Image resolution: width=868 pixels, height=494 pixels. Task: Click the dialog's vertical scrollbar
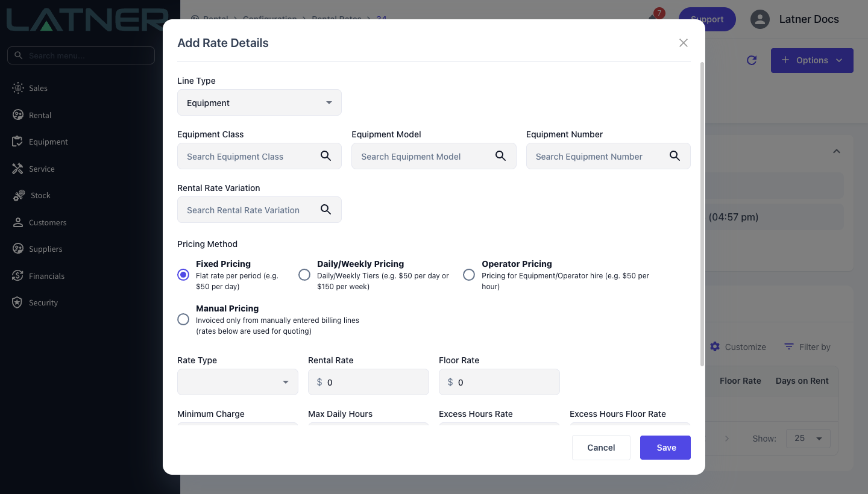tap(702, 214)
